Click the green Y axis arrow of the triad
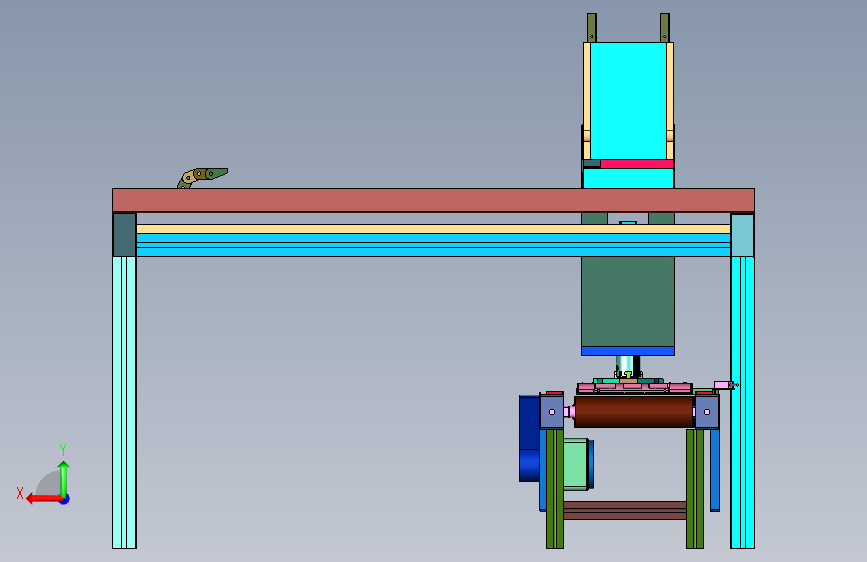 pyautogui.click(x=64, y=478)
